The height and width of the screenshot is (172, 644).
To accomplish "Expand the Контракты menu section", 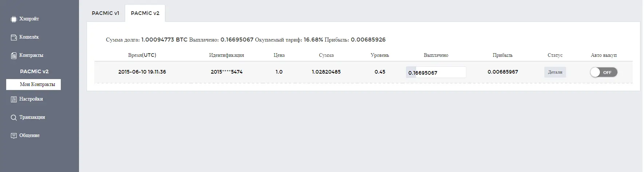I will click(31, 55).
